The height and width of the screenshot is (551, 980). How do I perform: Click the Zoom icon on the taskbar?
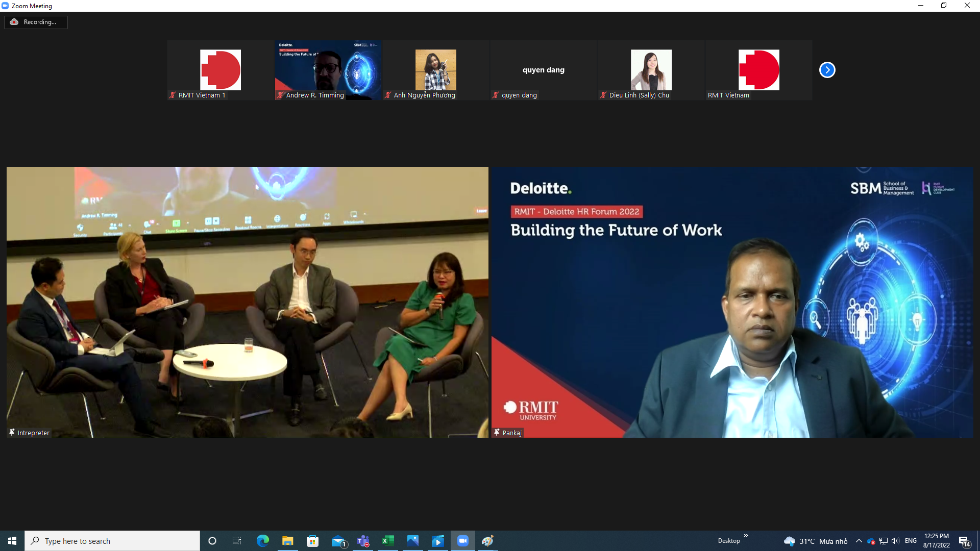[463, 541]
